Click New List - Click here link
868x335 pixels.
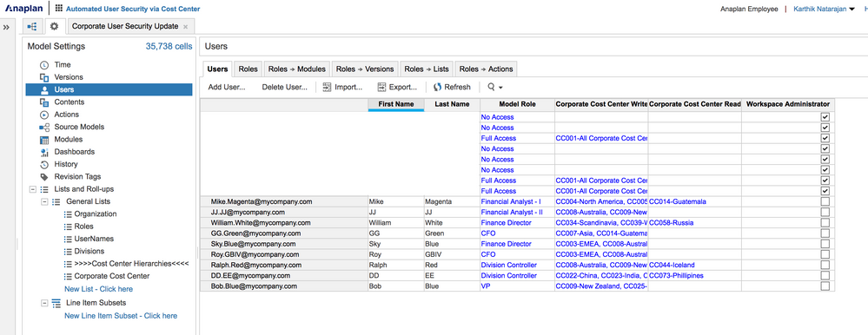point(98,288)
